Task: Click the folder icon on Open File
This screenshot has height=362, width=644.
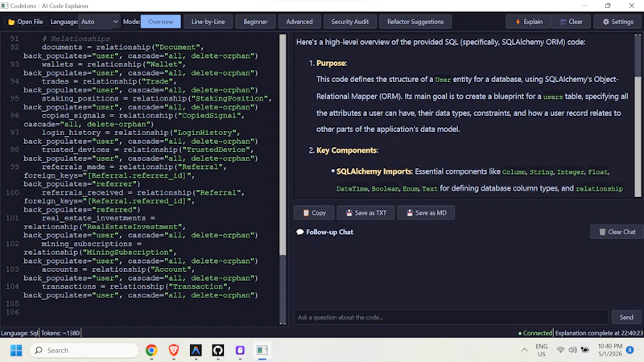Action: pyautogui.click(x=11, y=23)
